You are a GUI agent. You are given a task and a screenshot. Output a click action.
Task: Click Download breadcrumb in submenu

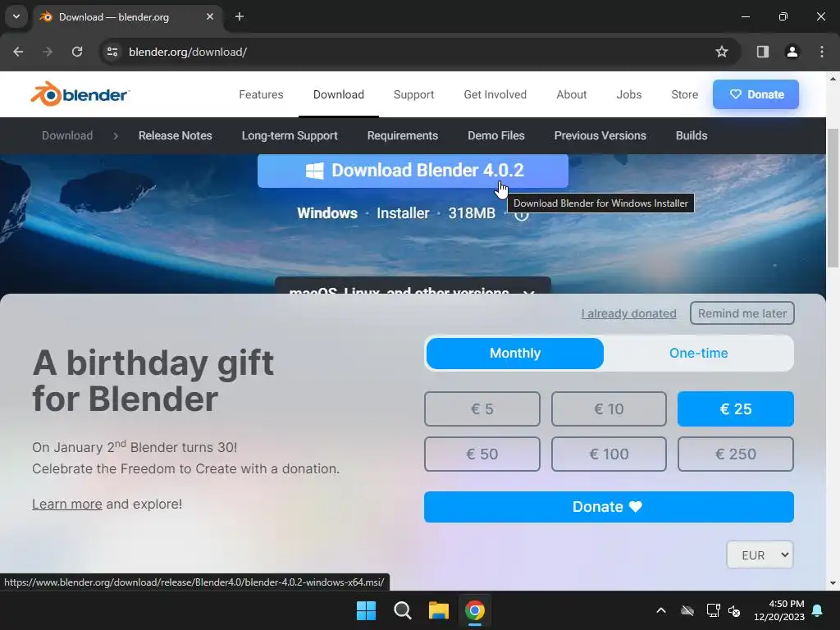67,135
